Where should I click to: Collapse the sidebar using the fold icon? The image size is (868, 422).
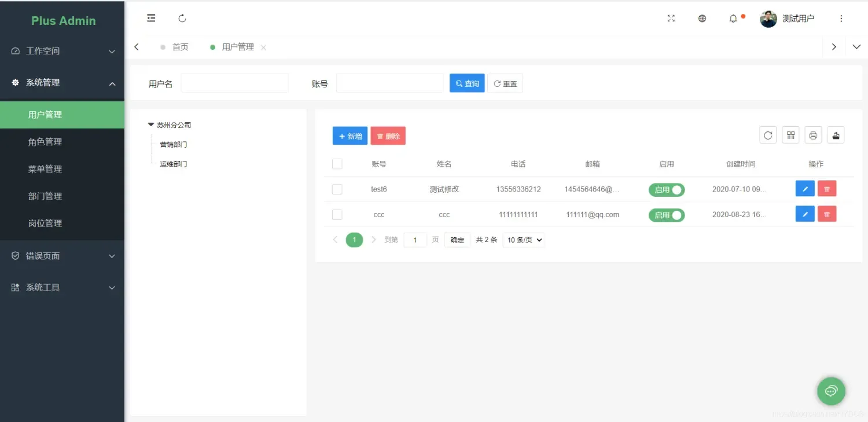pyautogui.click(x=151, y=18)
